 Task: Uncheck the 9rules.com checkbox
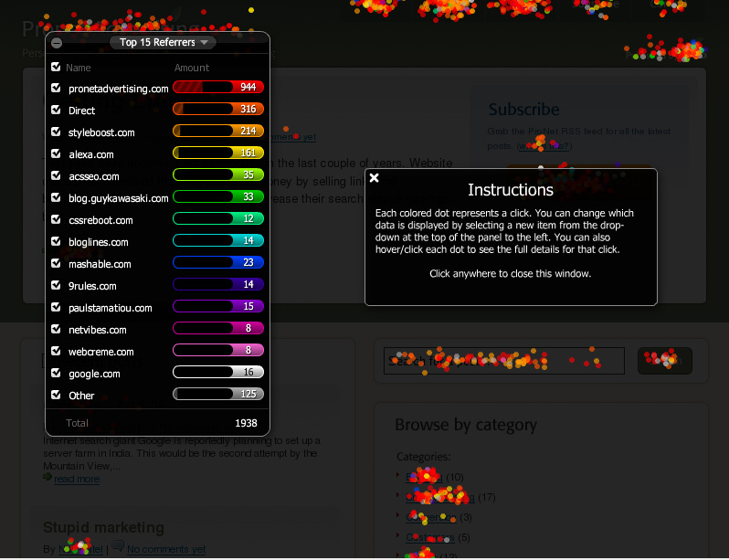point(56,285)
